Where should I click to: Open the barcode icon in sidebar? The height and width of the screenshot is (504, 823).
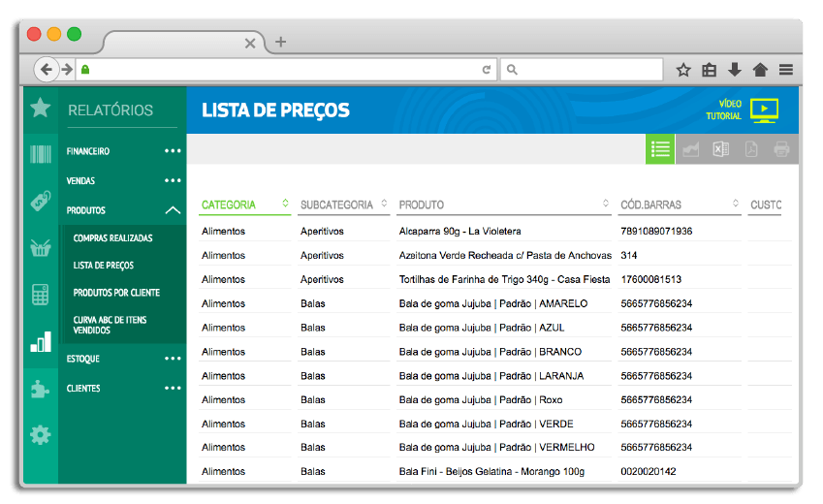click(x=41, y=154)
